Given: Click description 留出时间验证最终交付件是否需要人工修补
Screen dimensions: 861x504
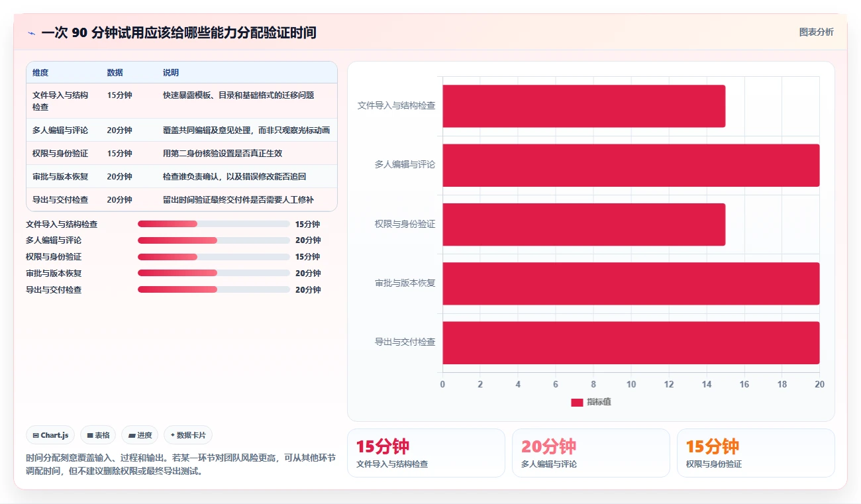Looking at the screenshot, I should coord(238,200).
